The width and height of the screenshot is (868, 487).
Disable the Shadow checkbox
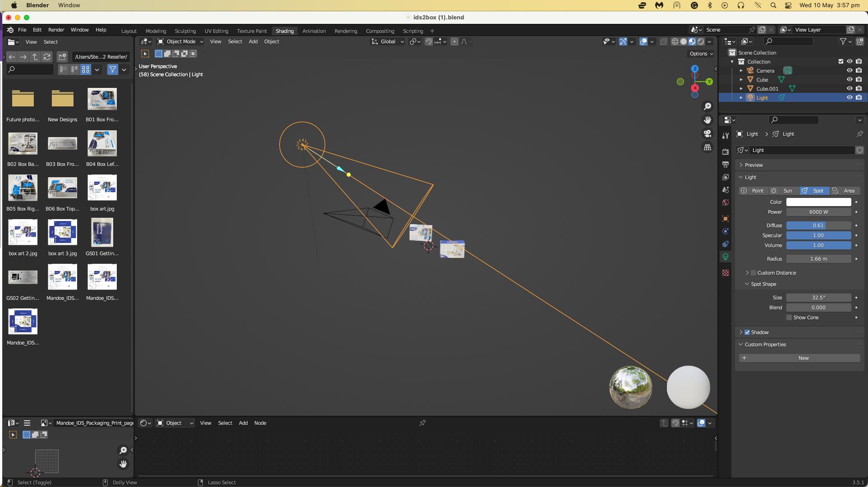pyautogui.click(x=747, y=332)
